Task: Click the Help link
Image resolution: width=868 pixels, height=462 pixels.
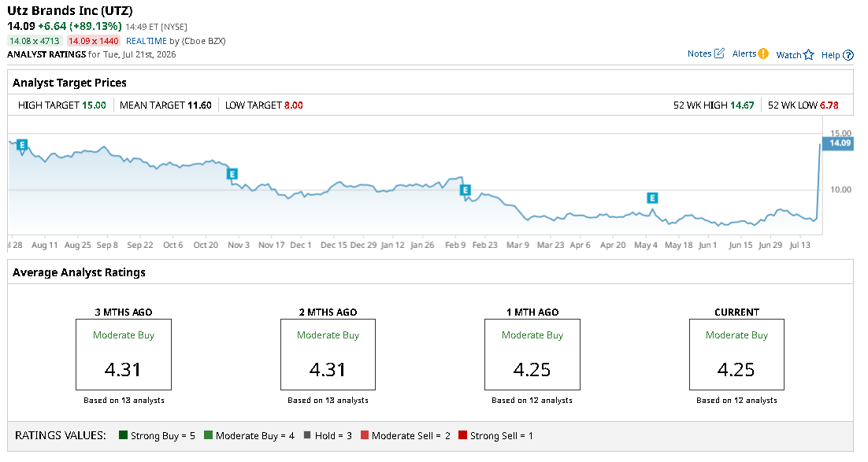Action: tap(830, 55)
